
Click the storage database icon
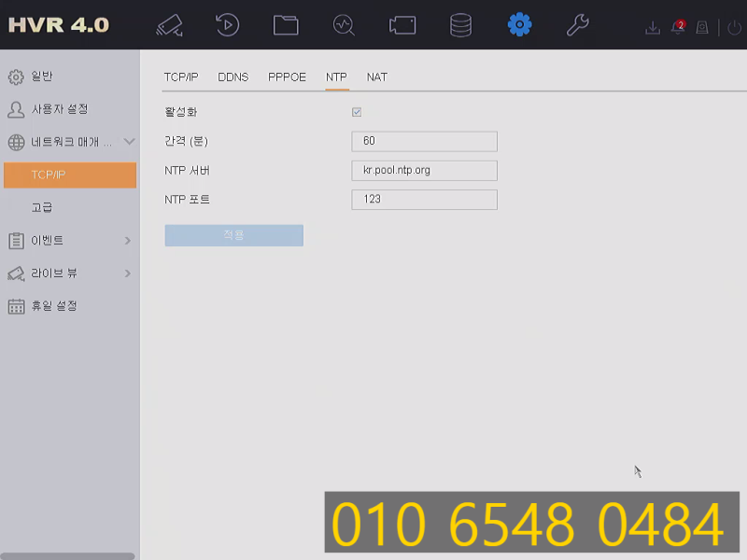point(460,24)
